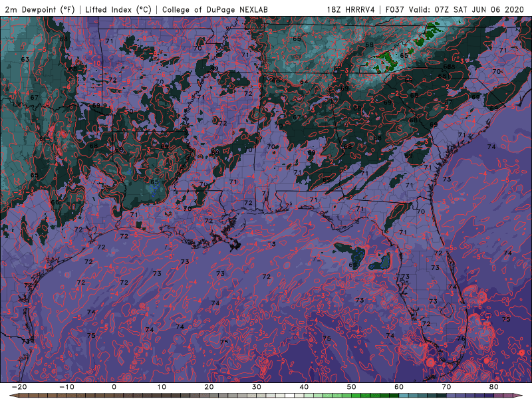Click the '30' color scale label
Viewport: 532px width, 399px height.
[x=257, y=387]
